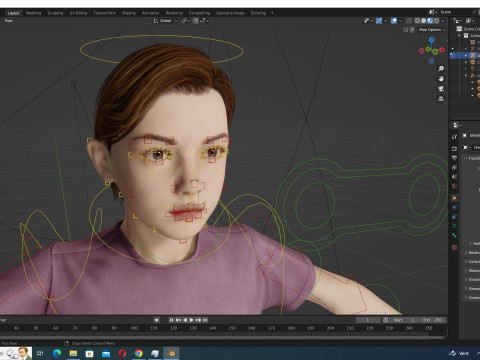Image resolution: width=480 pixels, height=360 pixels.
Task: Click the zoom magnifier viewport icon
Action: [x=441, y=69]
